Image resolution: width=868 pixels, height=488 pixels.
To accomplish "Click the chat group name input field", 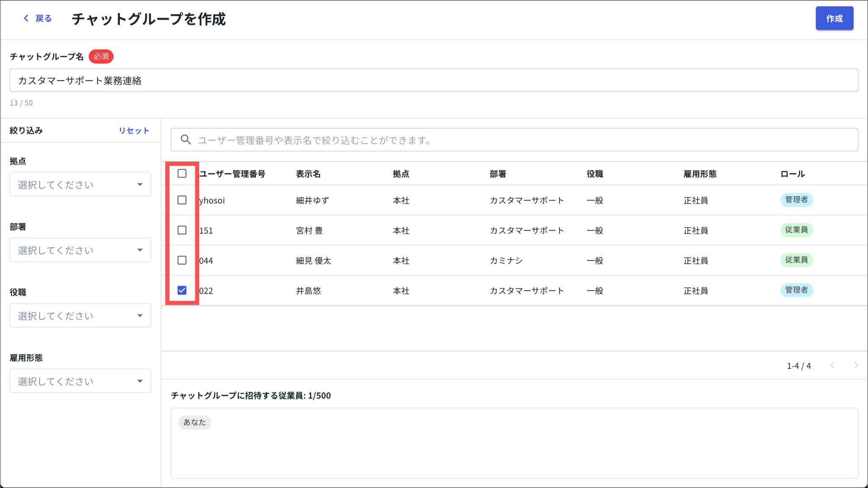I will [433, 81].
